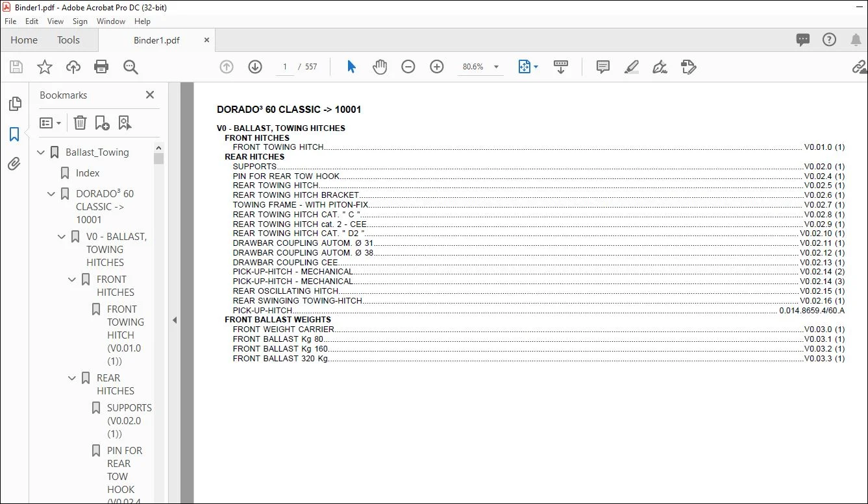Viewport: 868px width, 504px height.
Task: Click the SUPPORTS entry in the document
Action: coord(538,167)
